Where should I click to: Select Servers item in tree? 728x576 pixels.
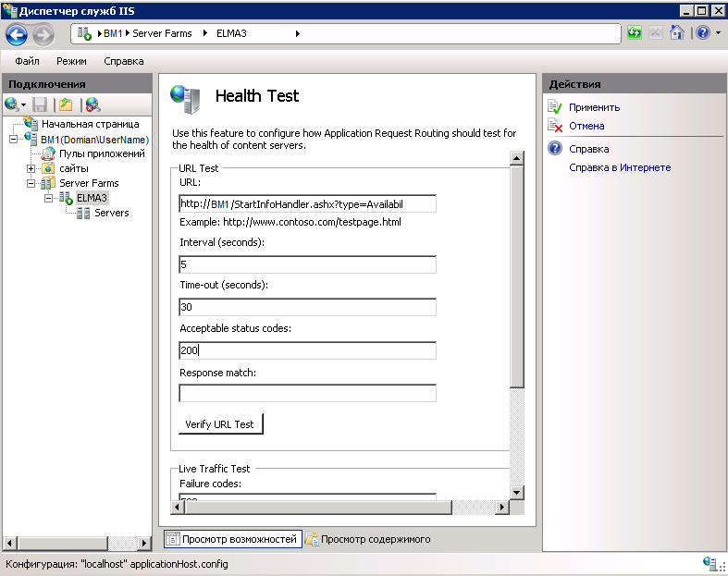pyautogui.click(x=111, y=213)
